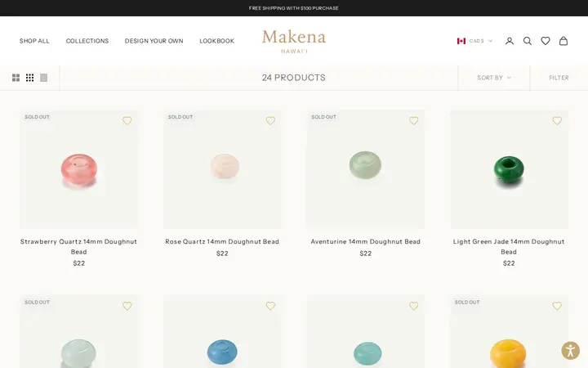Open the header wishlist heart icon
The width and height of the screenshot is (588, 368).
(x=546, y=41)
